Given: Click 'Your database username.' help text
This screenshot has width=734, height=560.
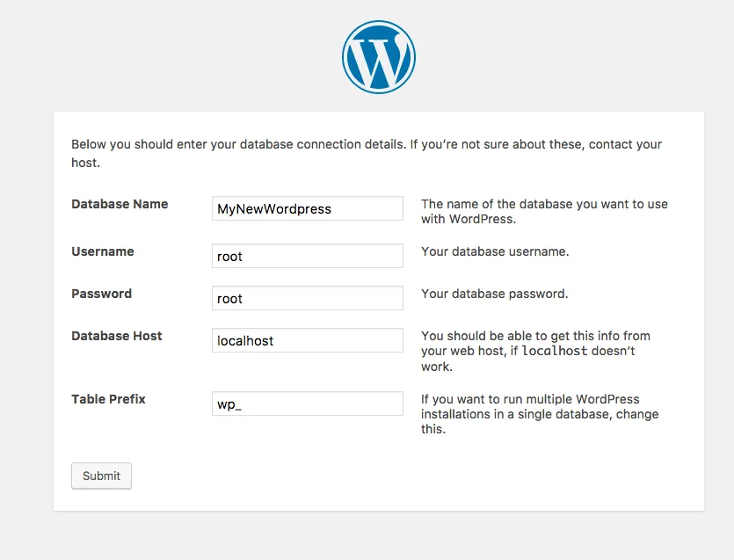Looking at the screenshot, I should click(x=495, y=251).
